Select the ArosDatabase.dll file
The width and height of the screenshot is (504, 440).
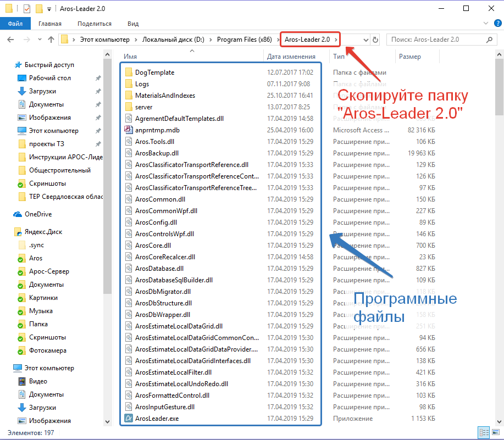coord(159,269)
